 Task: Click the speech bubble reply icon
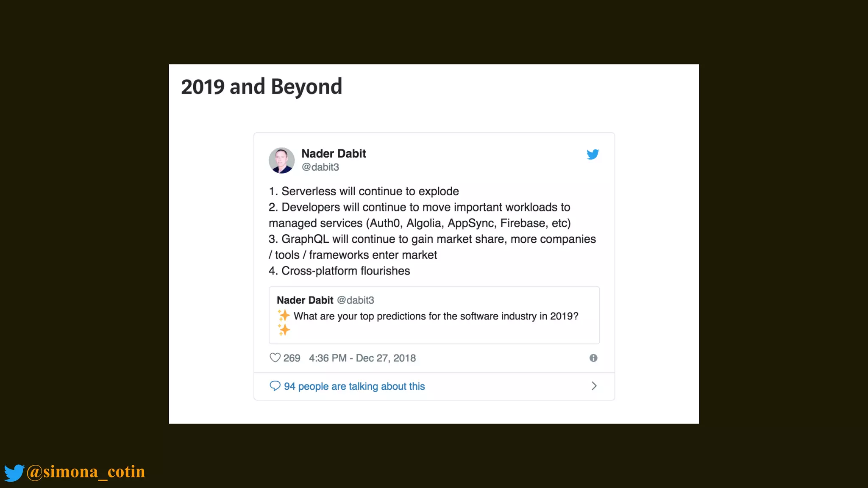coord(275,386)
